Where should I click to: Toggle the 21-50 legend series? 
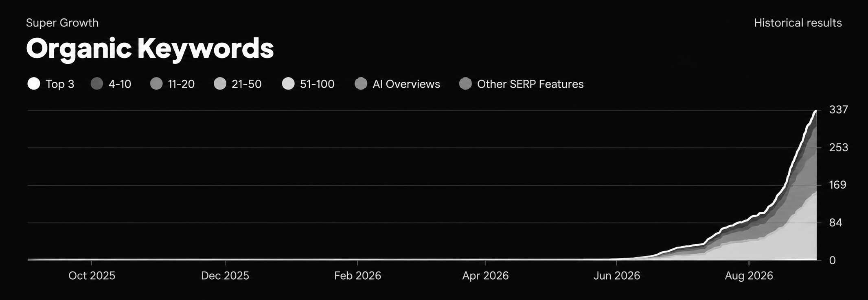coord(238,84)
